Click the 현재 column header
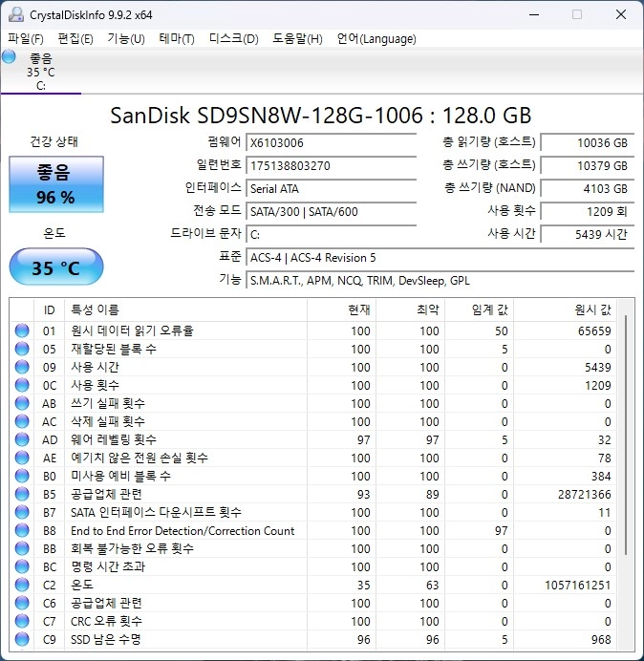The image size is (644, 661). point(342,310)
